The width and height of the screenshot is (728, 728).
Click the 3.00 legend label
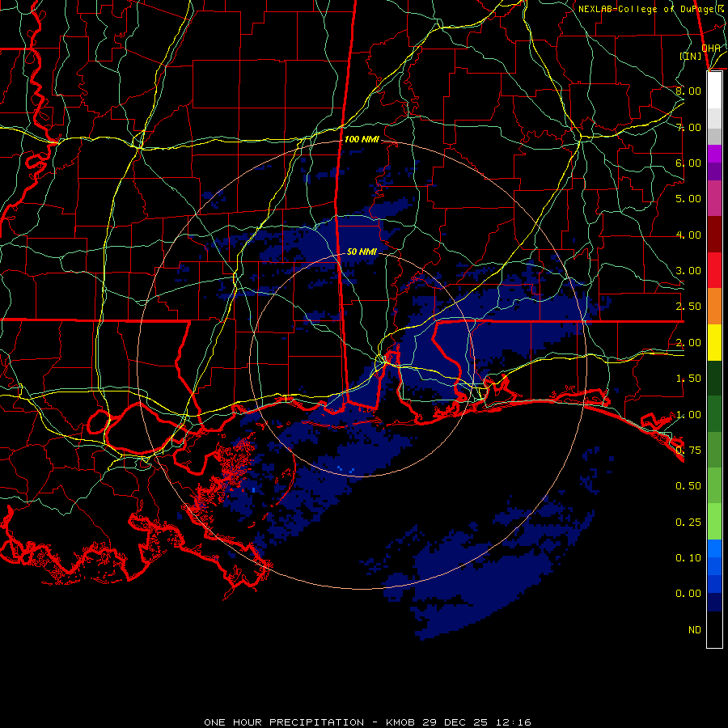coord(688,271)
